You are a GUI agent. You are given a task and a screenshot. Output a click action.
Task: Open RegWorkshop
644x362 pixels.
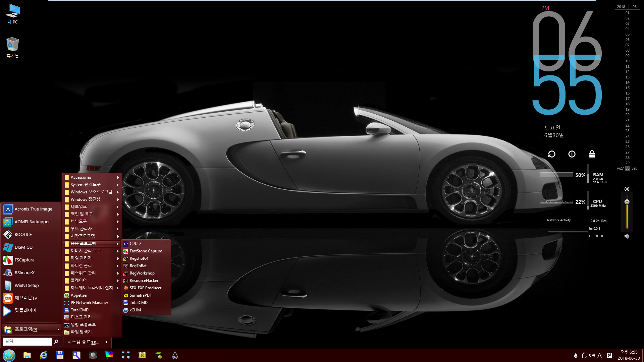click(146, 273)
